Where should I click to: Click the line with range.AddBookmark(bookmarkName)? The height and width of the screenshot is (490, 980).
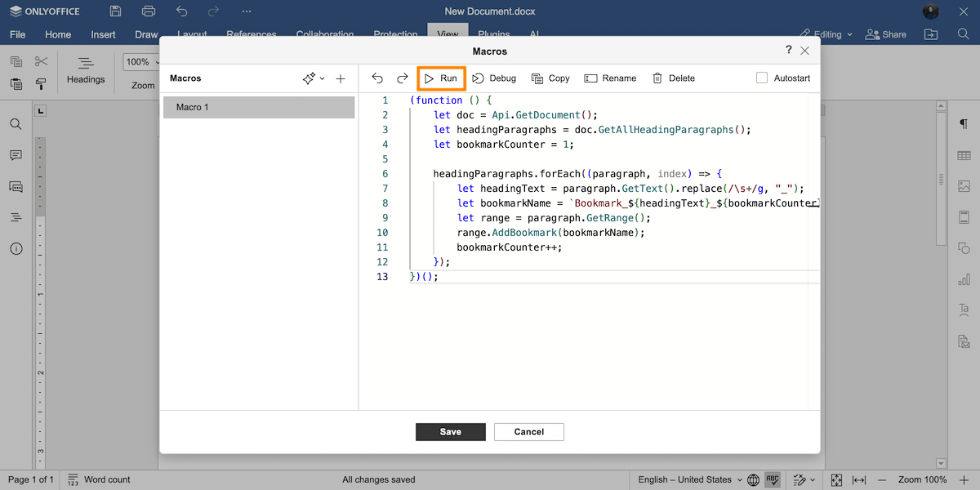pos(551,233)
